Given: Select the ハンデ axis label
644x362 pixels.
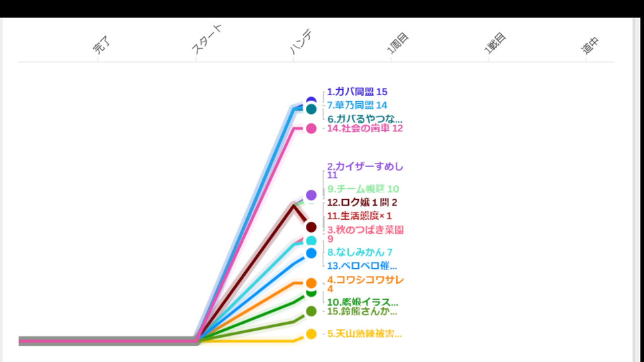Looking at the screenshot, I should [302, 42].
